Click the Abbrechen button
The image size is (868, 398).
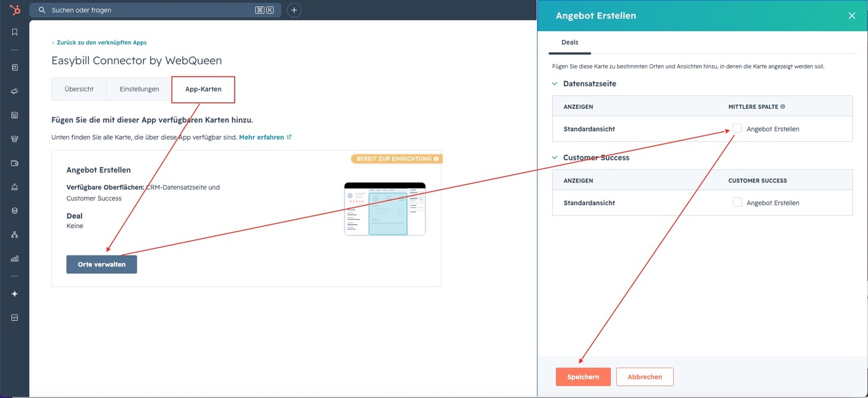point(645,377)
